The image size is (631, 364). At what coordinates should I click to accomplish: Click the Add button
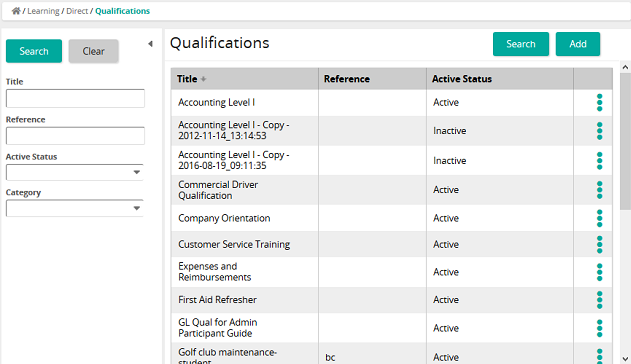578,44
